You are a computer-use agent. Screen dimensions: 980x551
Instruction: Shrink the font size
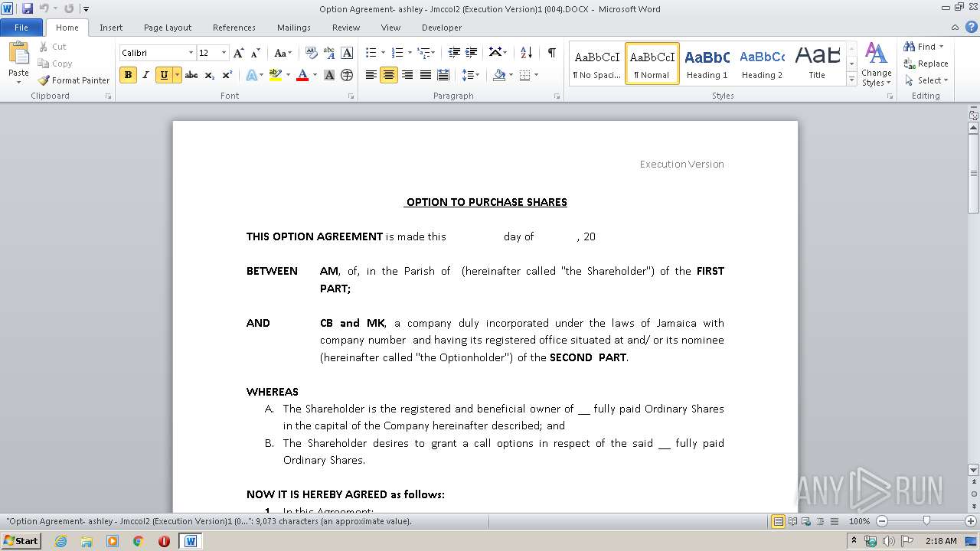(256, 53)
